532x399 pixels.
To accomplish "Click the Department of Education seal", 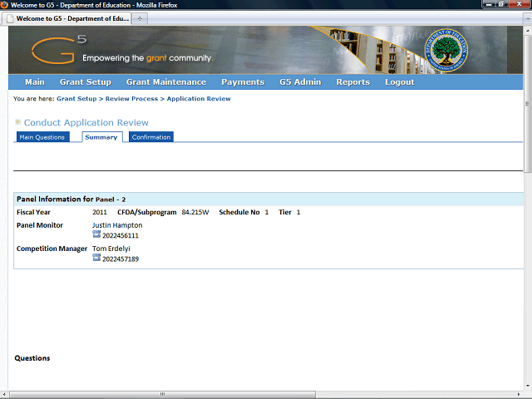I will [x=446, y=50].
